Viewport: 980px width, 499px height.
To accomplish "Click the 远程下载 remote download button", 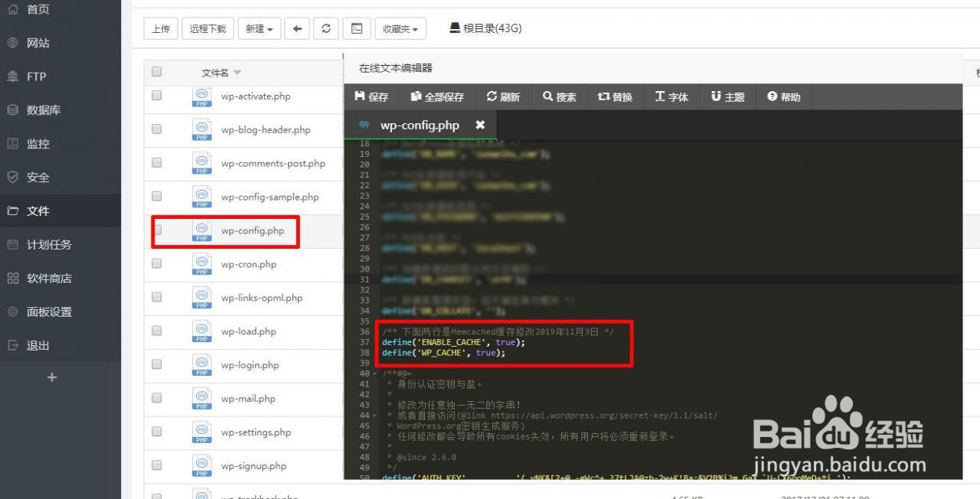I will pyautogui.click(x=207, y=28).
